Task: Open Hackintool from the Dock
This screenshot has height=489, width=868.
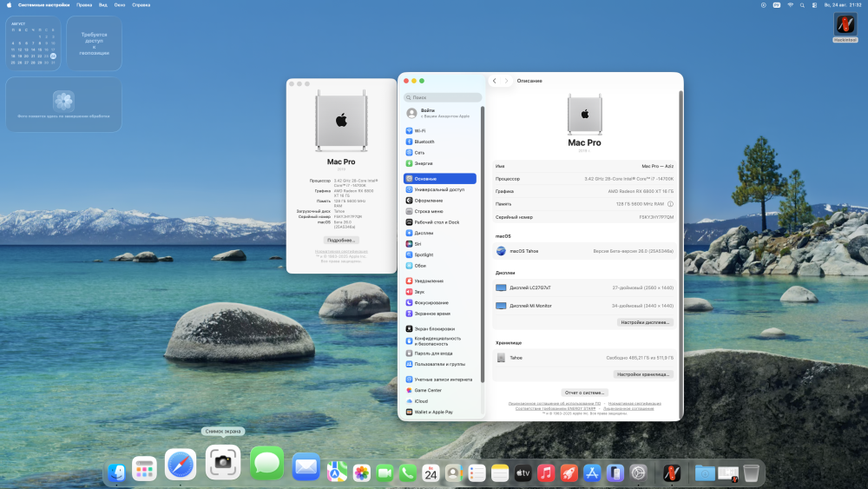Action: 672,473
